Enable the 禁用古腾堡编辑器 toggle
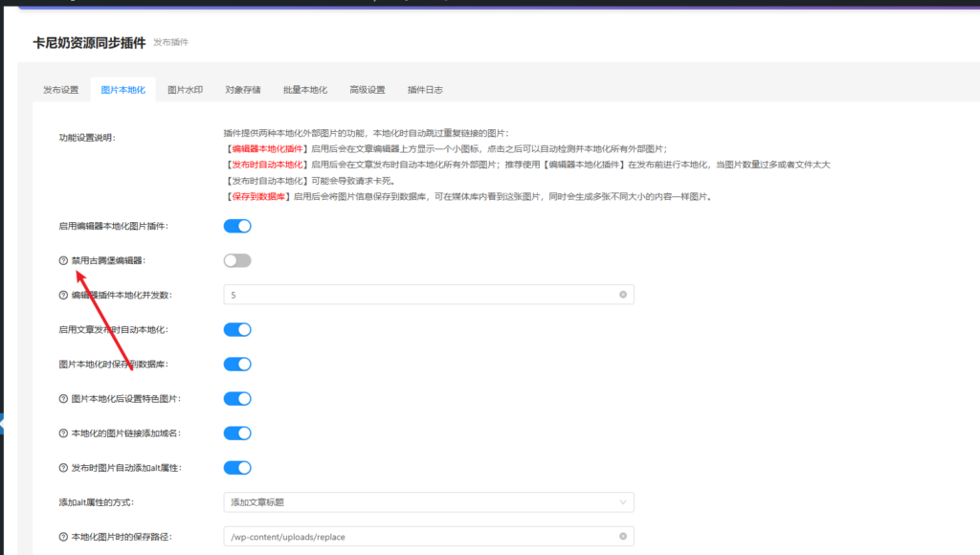The image size is (980, 555). tap(236, 259)
